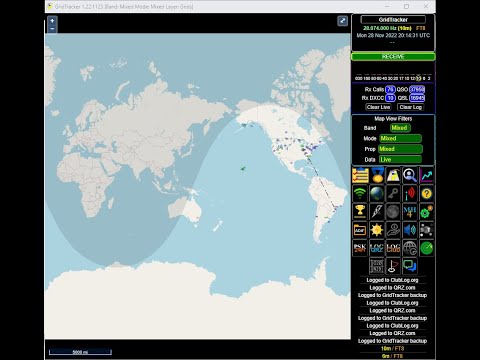Open the callsign lookup magnifier icon

click(410, 175)
